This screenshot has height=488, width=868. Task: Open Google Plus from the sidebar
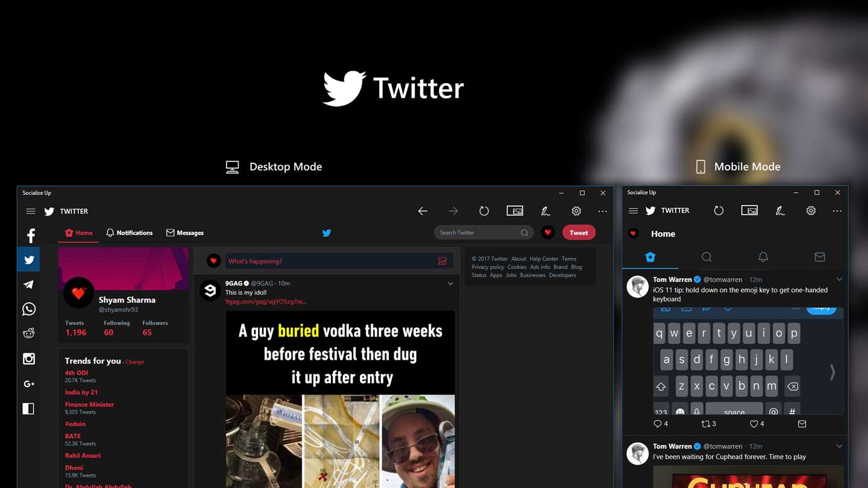tap(28, 384)
